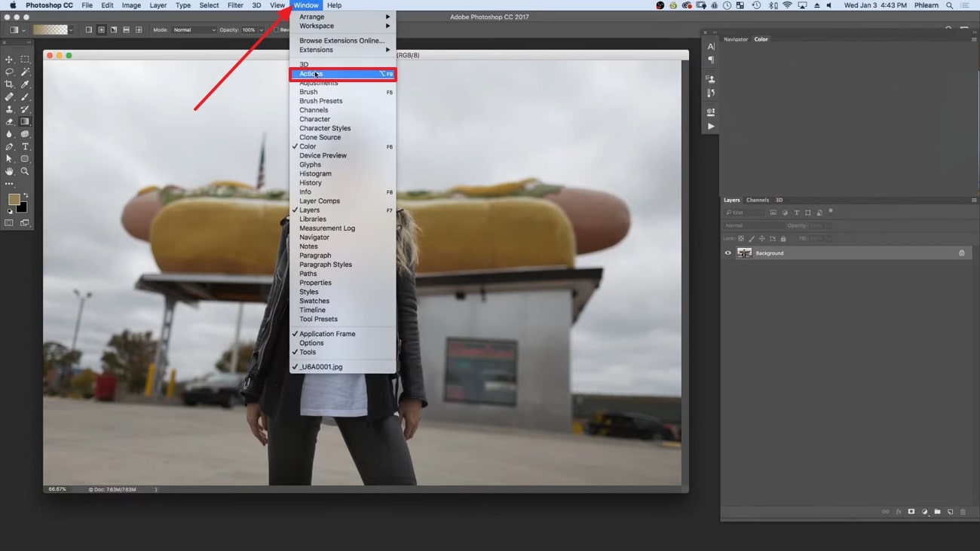Select the History Brush tool
This screenshot has height=551, width=980.
25,109
